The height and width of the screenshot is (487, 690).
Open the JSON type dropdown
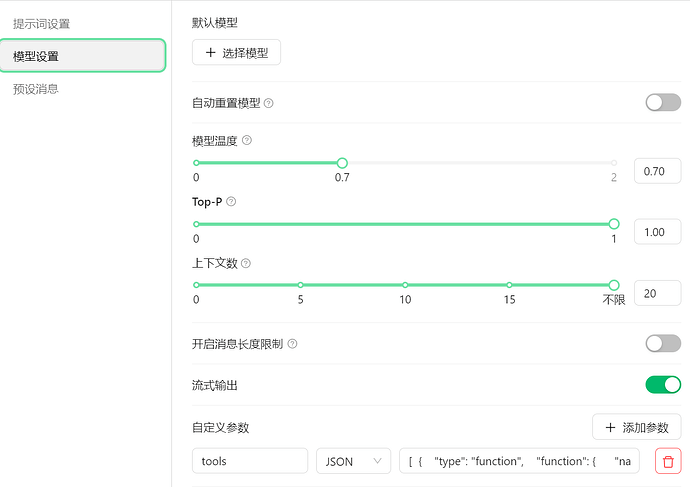click(353, 461)
